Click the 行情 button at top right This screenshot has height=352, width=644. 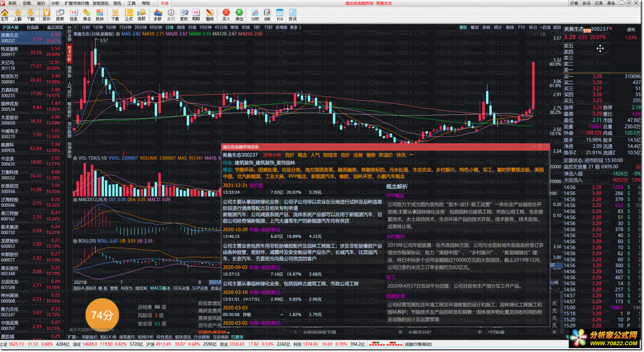pyautogui.click(x=574, y=3)
